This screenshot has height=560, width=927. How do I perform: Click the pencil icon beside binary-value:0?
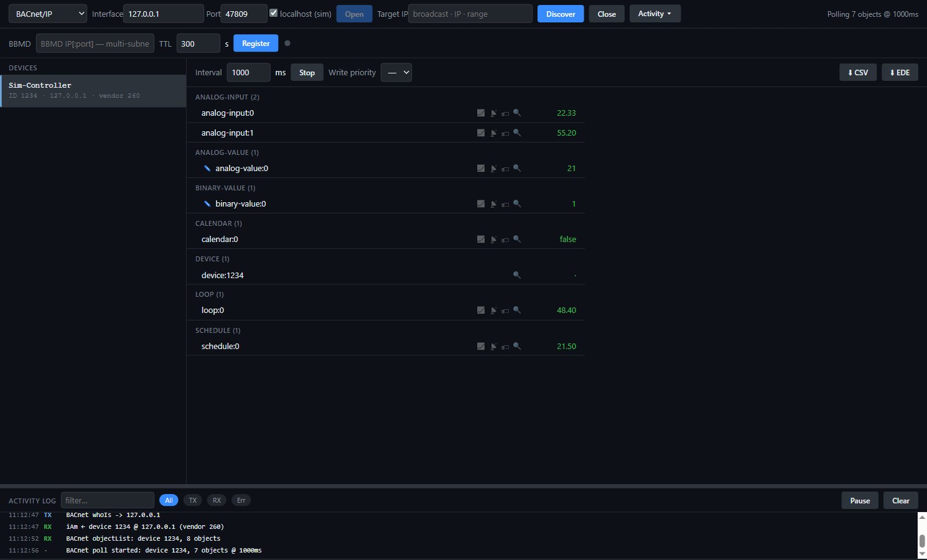tap(207, 204)
